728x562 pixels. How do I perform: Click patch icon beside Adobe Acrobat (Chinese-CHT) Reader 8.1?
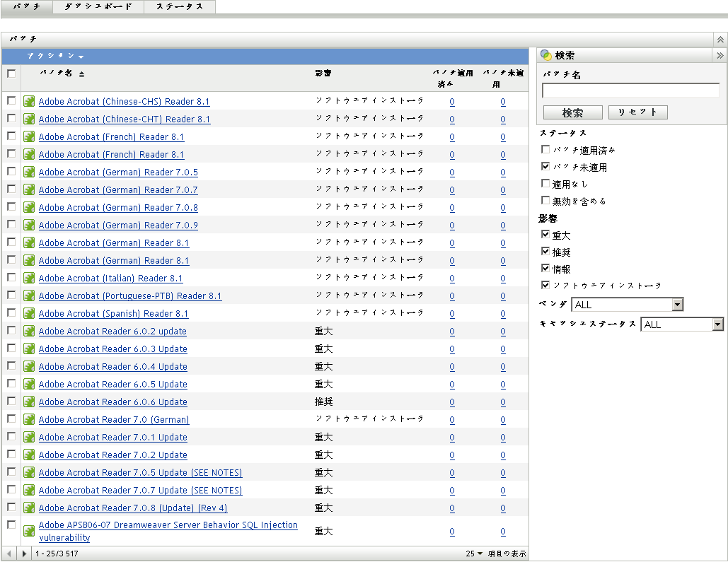(x=29, y=119)
